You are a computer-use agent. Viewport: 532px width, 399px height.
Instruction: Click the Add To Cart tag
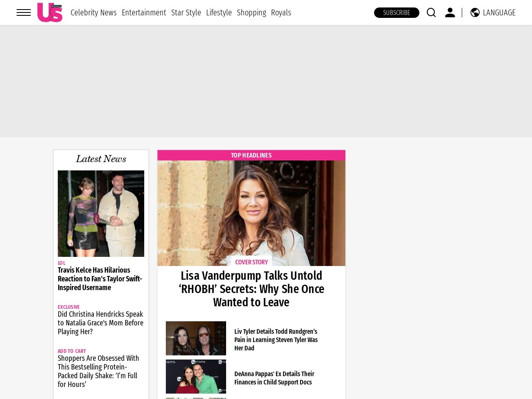[x=72, y=351]
